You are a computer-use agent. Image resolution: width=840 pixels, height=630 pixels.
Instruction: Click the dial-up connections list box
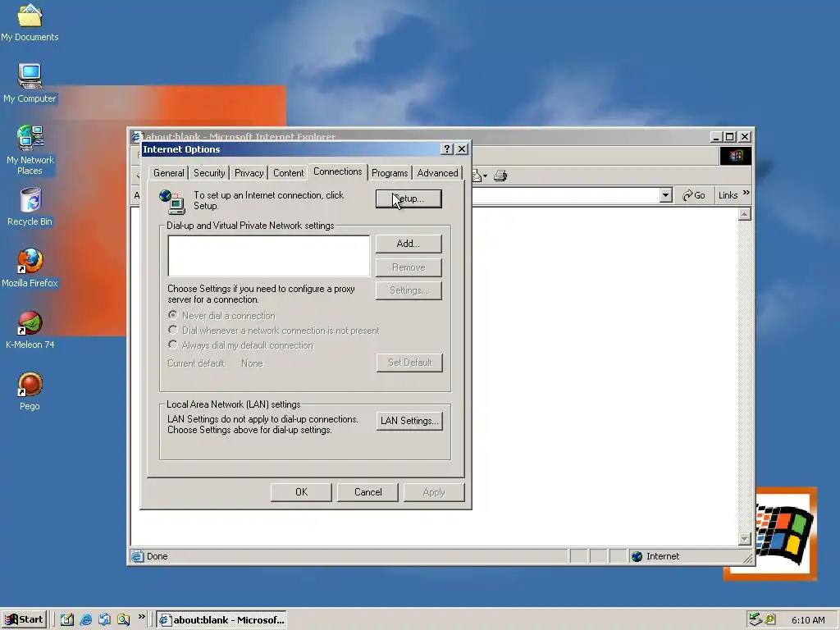coord(268,256)
